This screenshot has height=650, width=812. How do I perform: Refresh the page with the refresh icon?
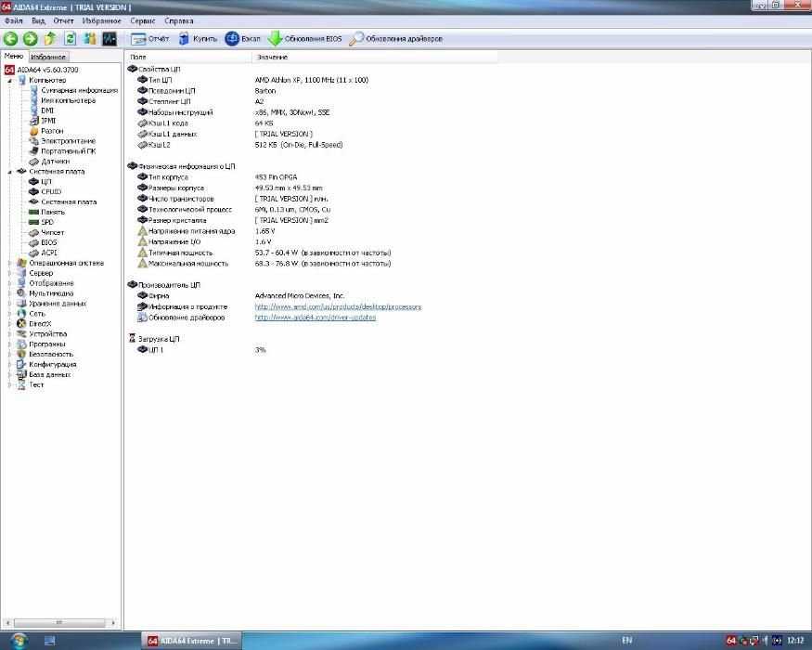click(x=71, y=39)
